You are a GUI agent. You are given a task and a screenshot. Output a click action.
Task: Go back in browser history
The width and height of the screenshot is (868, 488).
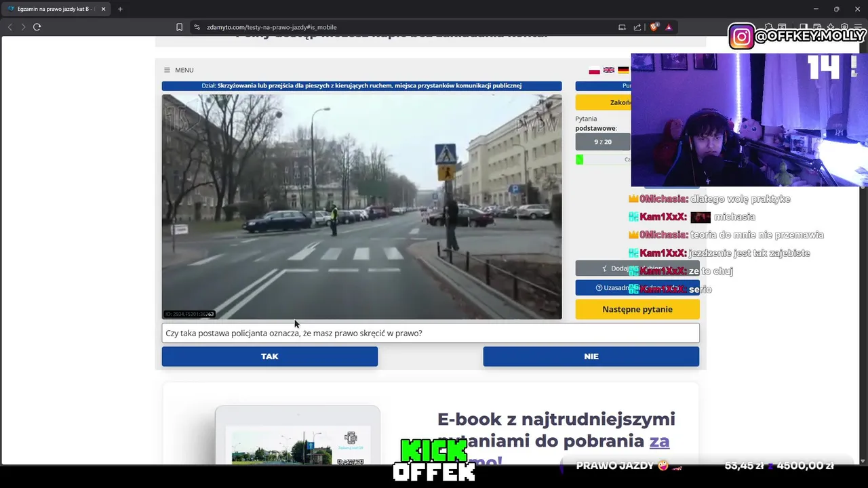click(9, 27)
